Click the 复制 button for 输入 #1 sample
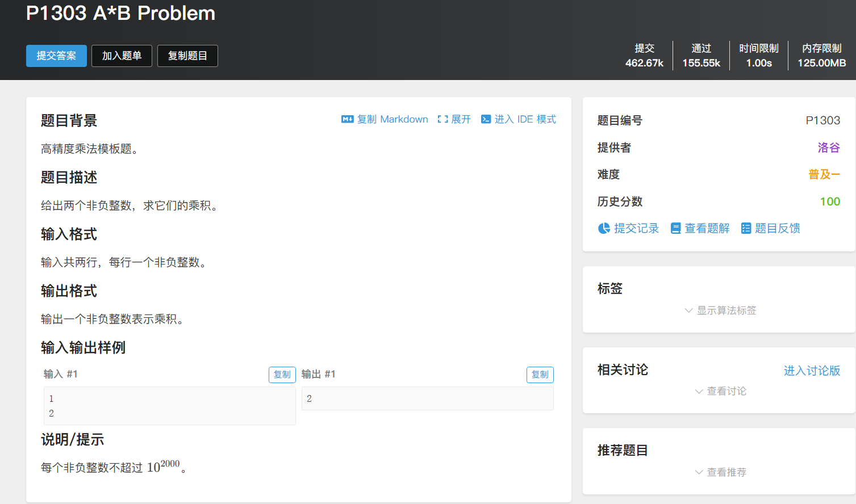 [282, 375]
